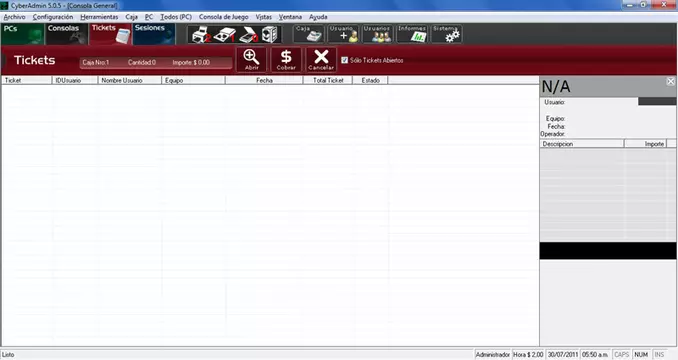This screenshot has width=678, height=360.
Task: Toggle Sólo Tickets Abiertos checkbox
Action: click(x=345, y=60)
